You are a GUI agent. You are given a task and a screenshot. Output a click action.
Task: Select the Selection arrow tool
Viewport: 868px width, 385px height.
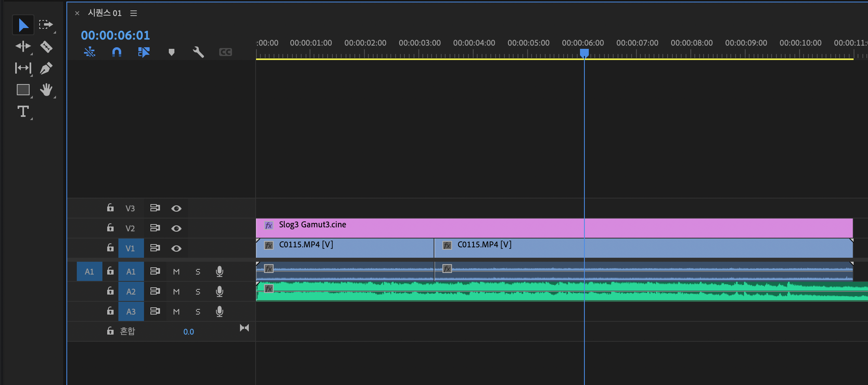pos(23,25)
